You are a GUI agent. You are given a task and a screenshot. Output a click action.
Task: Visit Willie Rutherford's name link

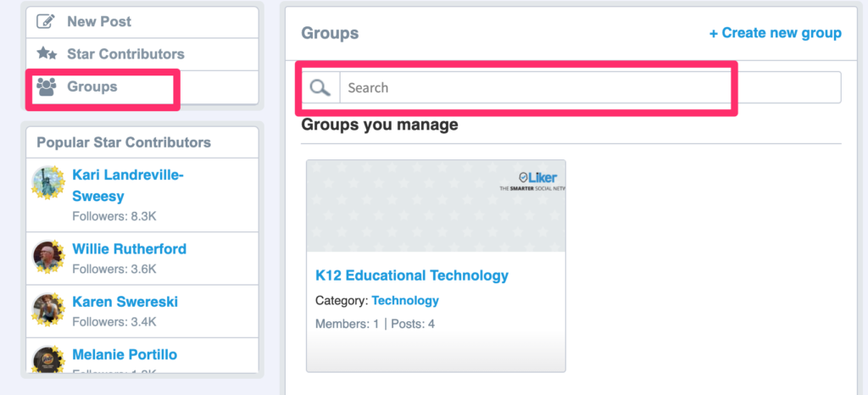pyautogui.click(x=130, y=249)
